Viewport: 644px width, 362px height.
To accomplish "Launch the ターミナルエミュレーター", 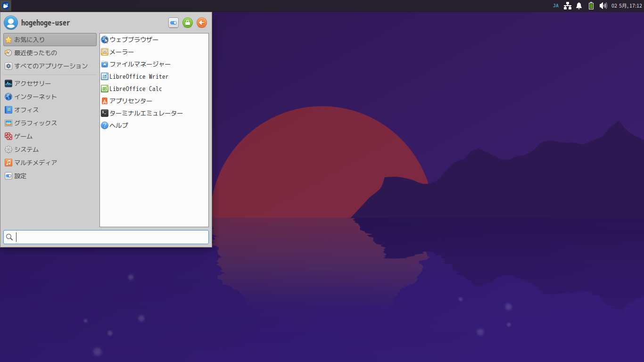I will (x=145, y=113).
